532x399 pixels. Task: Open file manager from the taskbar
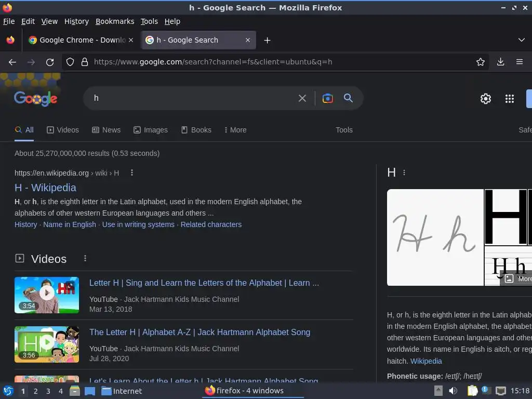[x=74, y=391]
